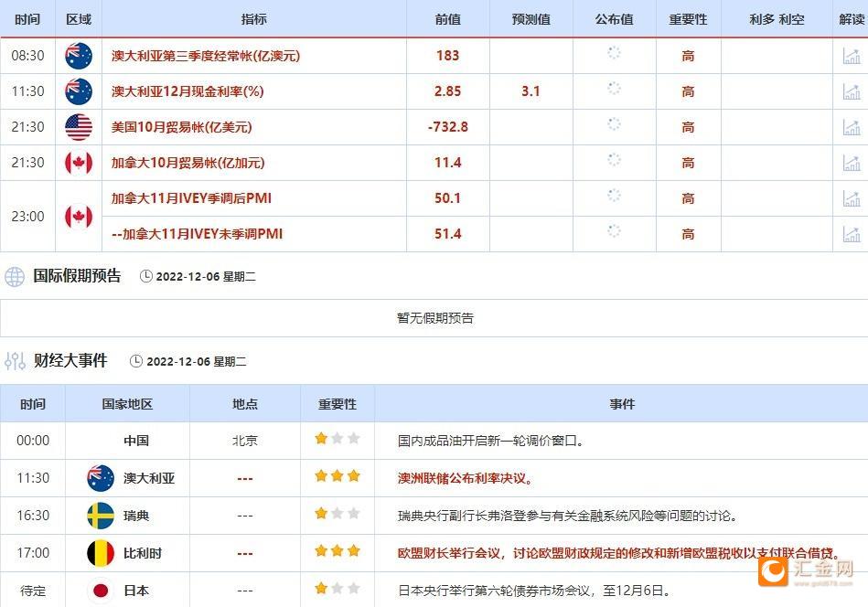The image size is (868, 607).
Task: Click previous value 11.4
Action: click(x=448, y=163)
